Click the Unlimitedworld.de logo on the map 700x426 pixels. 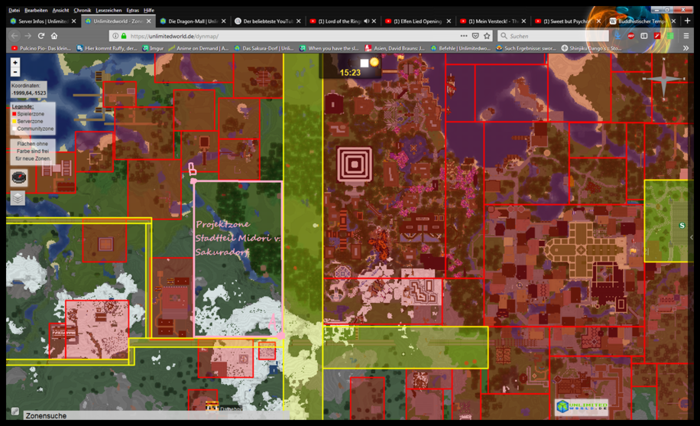(582, 407)
